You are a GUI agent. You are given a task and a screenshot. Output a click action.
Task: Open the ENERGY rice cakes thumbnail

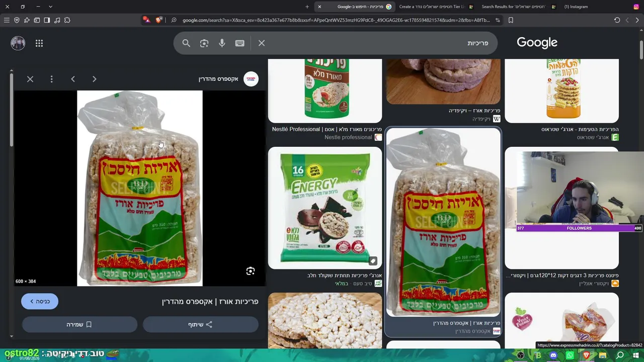click(325, 208)
